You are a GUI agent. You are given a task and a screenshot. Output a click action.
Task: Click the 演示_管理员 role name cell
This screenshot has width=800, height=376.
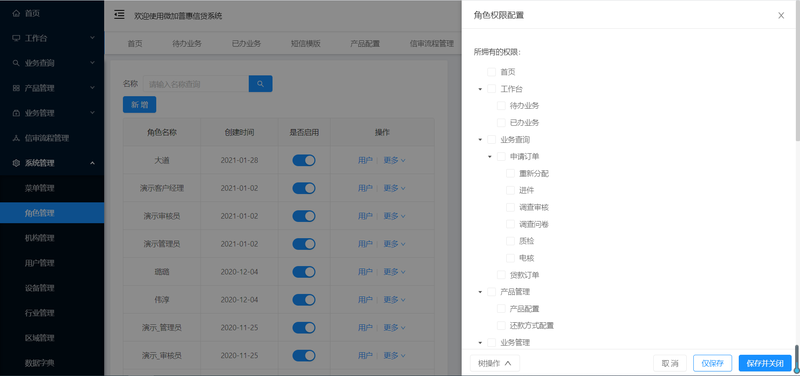pyautogui.click(x=162, y=328)
